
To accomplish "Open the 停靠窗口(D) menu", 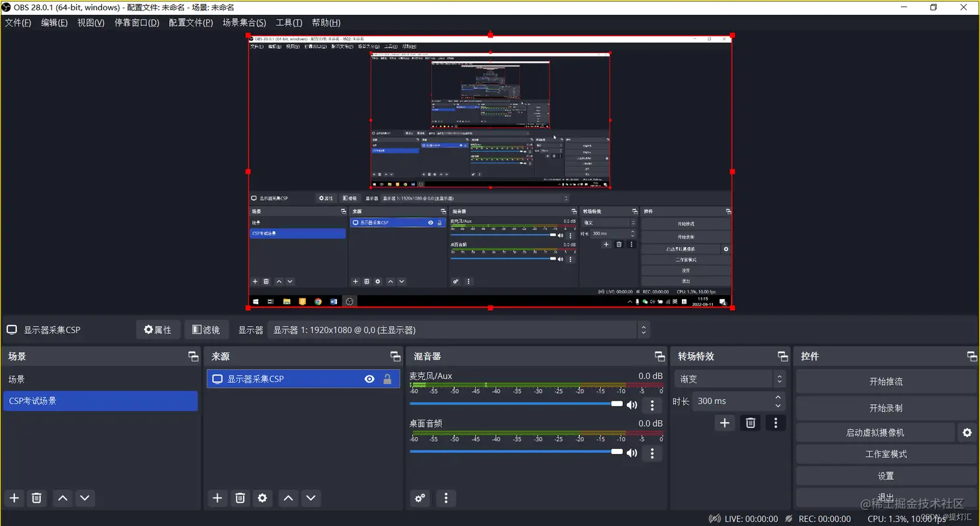I will [x=137, y=23].
